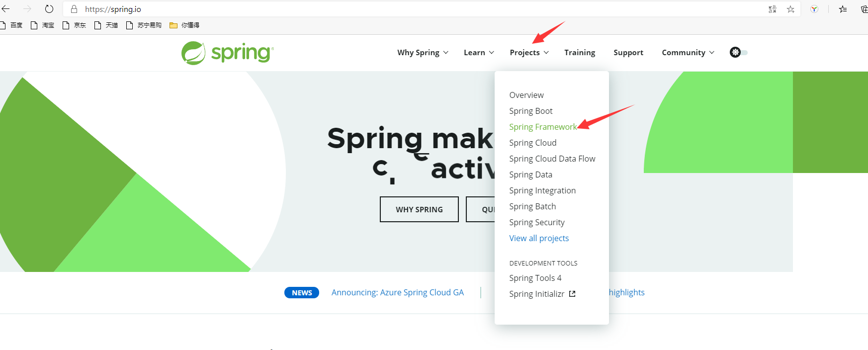Open the 京东 bookmark
Image resolution: width=868 pixels, height=350 pixels.
click(x=74, y=25)
